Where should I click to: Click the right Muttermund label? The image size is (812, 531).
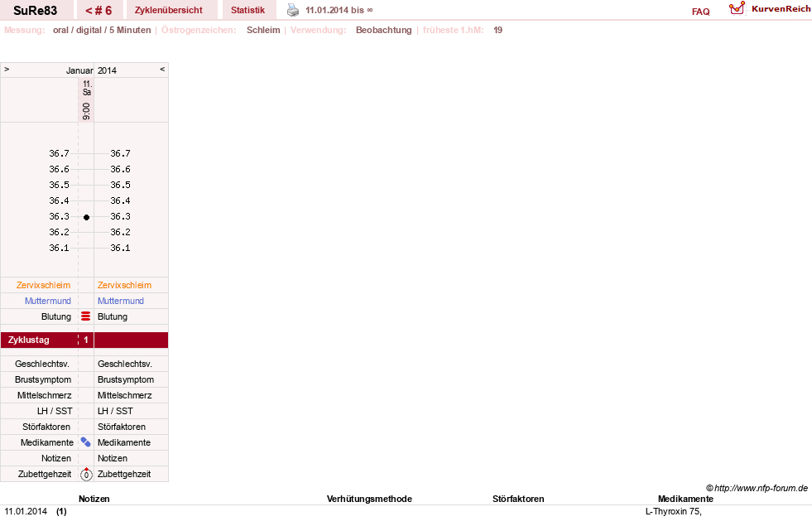(121, 301)
